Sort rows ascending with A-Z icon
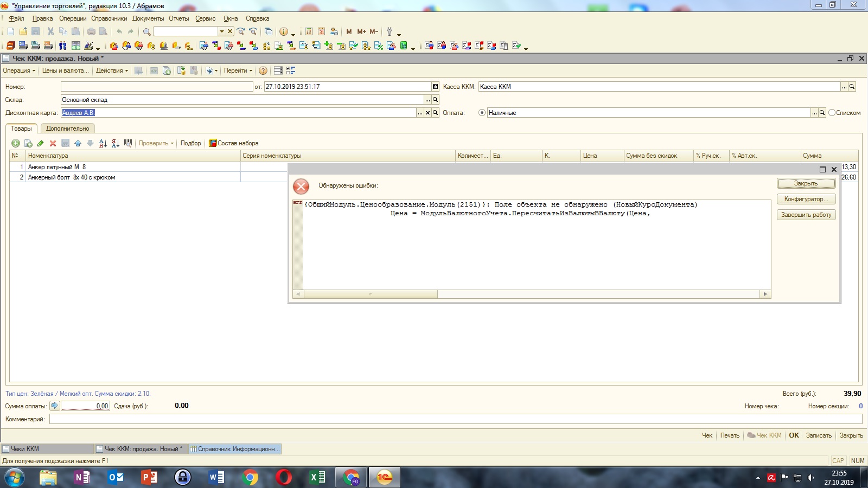The width and height of the screenshot is (868, 488). point(103,143)
